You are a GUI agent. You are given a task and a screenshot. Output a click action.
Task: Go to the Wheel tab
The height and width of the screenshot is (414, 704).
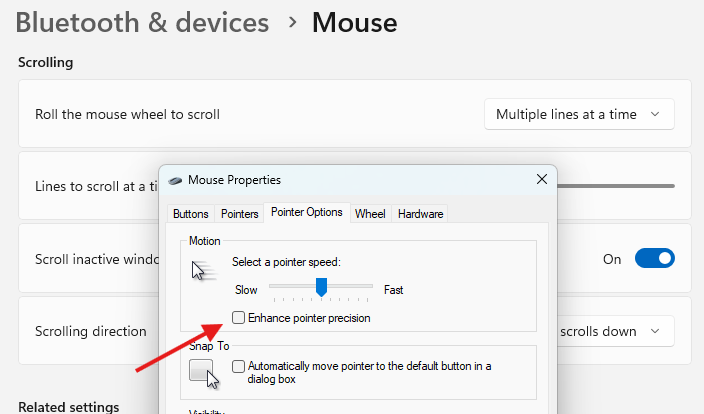(370, 214)
